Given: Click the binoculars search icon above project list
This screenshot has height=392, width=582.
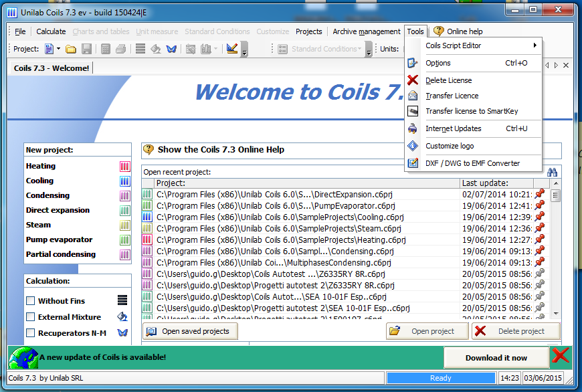Looking at the screenshot, I should point(552,172).
